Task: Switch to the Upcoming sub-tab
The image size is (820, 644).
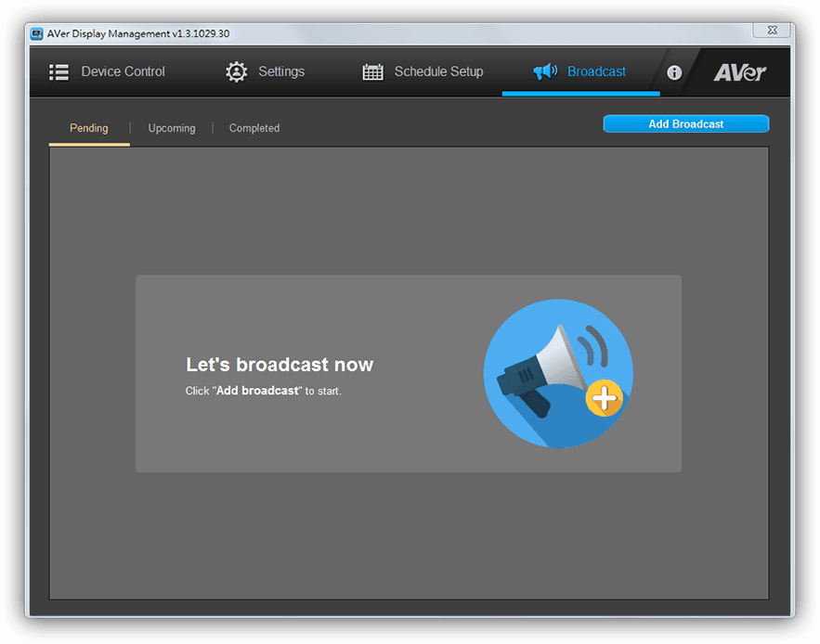Action: [x=172, y=128]
